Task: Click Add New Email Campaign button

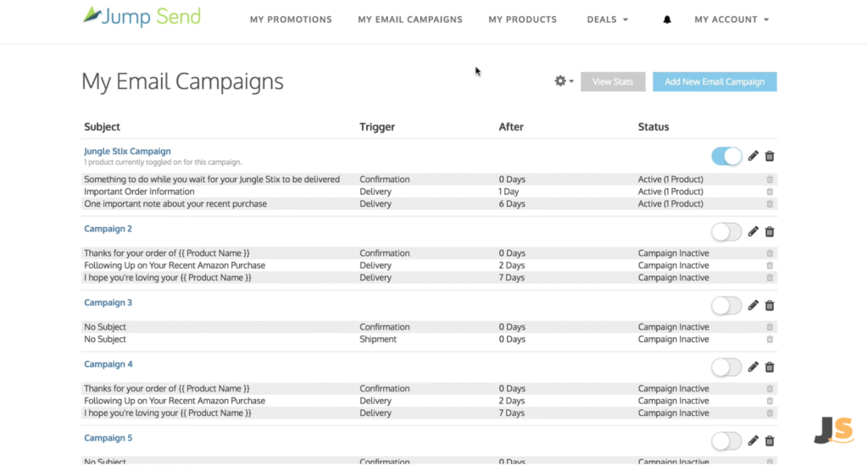Action: click(714, 81)
